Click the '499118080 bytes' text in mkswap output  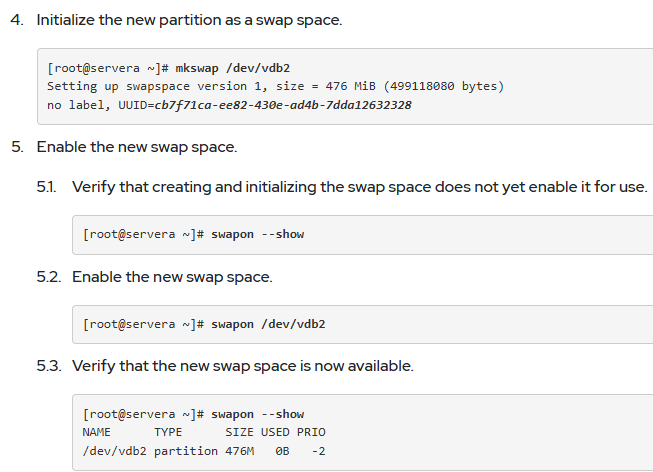click(x=444, y=86)
